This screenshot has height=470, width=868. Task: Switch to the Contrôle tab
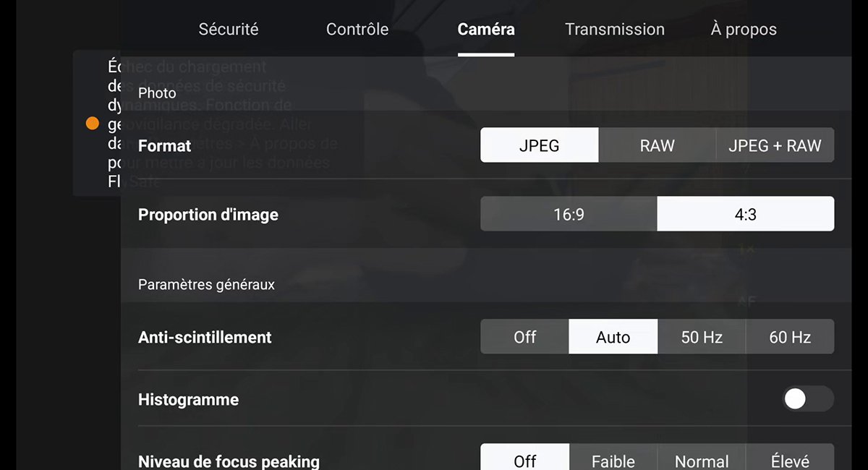click(x=357, y=30)
